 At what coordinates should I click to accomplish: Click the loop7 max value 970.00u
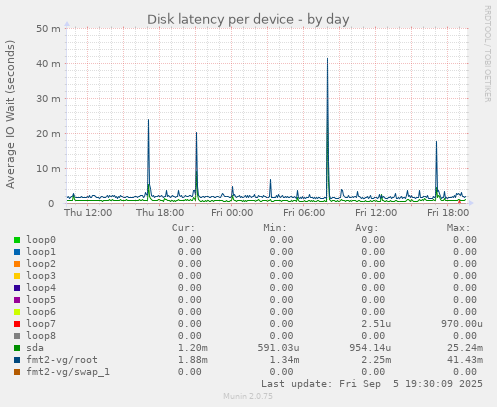tap(462, 324)
